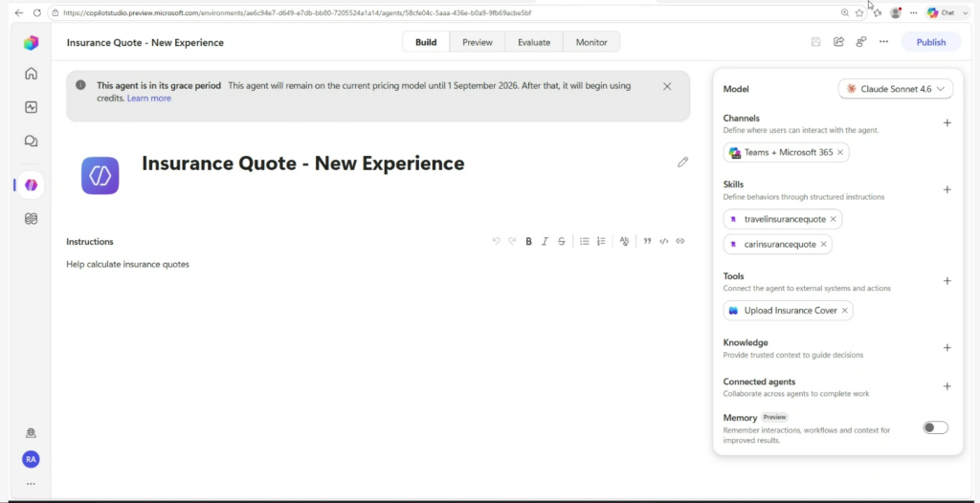This screenshot has width=980, height=503.
Task: Insert a numbered list
Action: point(601,241)
